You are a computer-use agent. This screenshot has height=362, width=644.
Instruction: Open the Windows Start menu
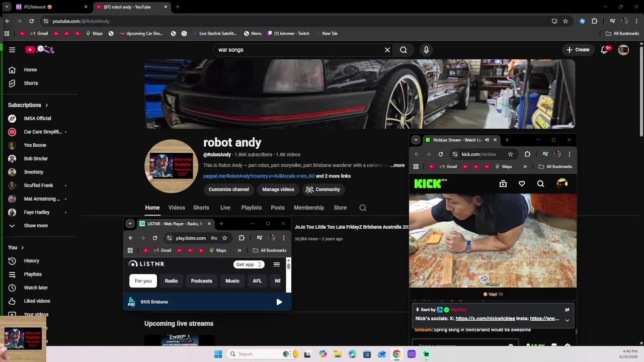(218, 354)
